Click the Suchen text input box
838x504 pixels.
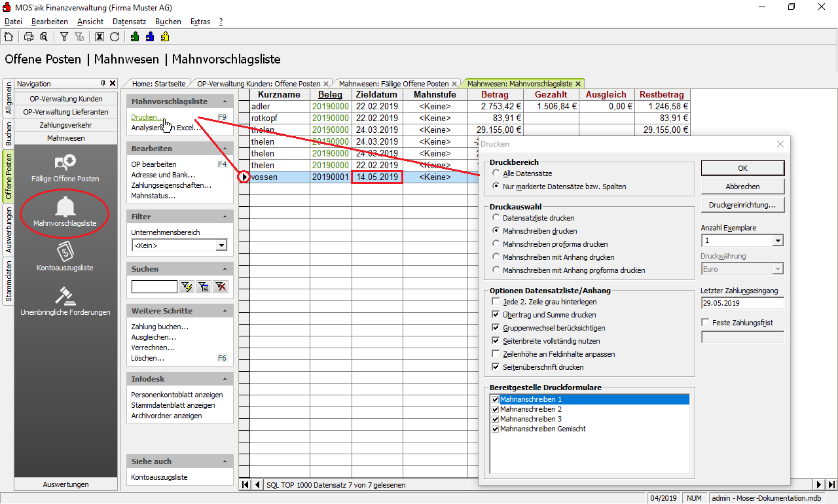pyautogui.click(x=154, y=287)
